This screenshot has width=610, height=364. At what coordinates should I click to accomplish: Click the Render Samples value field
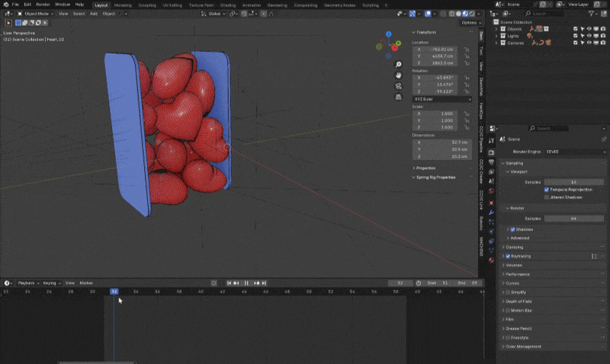[x=573, y=219]
